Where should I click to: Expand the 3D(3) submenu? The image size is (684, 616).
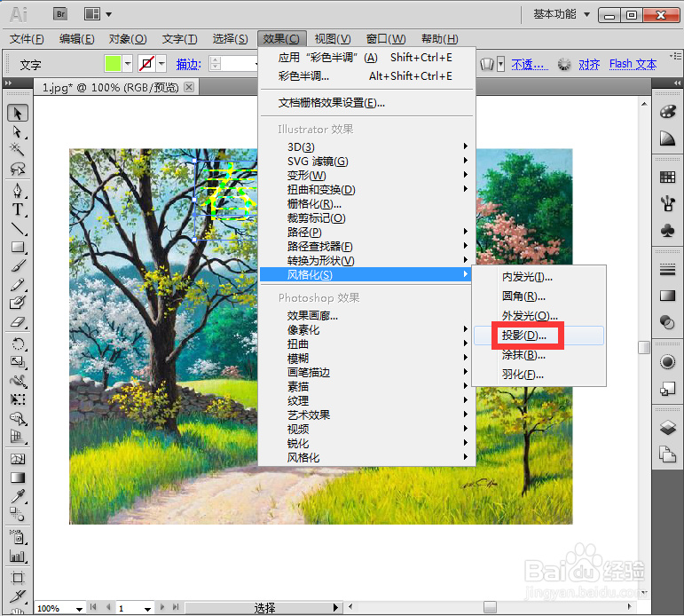point(366,146)
